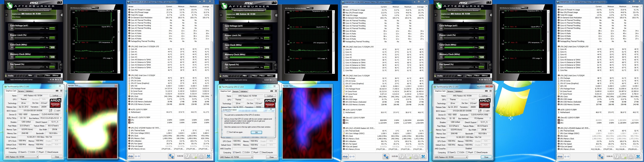Click the blue question mark beside PCI-E 3.0 x16

tap(61, 118)
